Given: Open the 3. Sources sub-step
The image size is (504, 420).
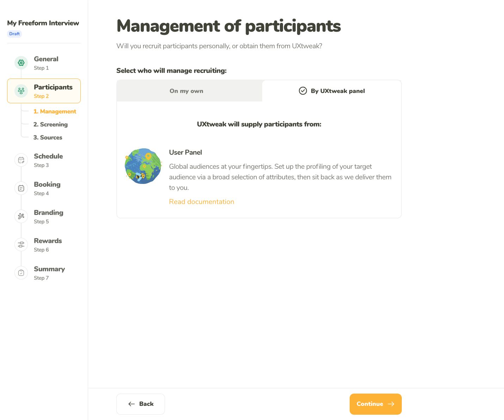Looking at the screenshot, I should coord(48,137).
